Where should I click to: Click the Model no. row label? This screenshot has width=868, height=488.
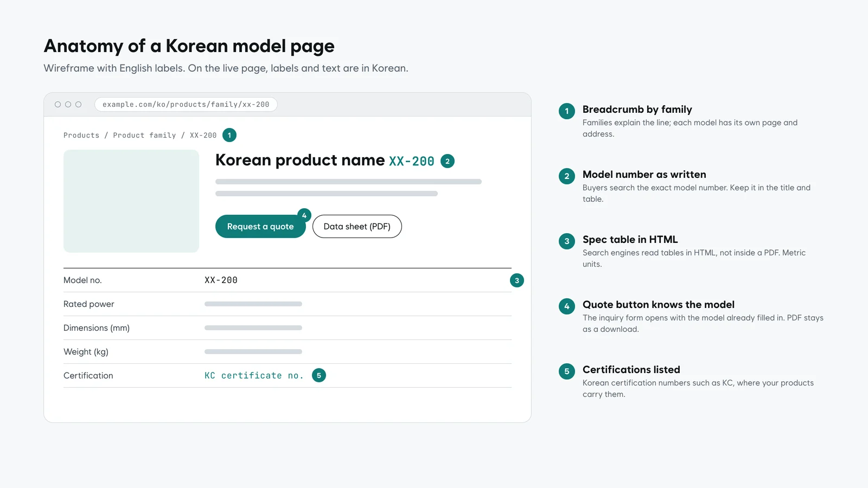pyautogui.click(x=82, y=280)
